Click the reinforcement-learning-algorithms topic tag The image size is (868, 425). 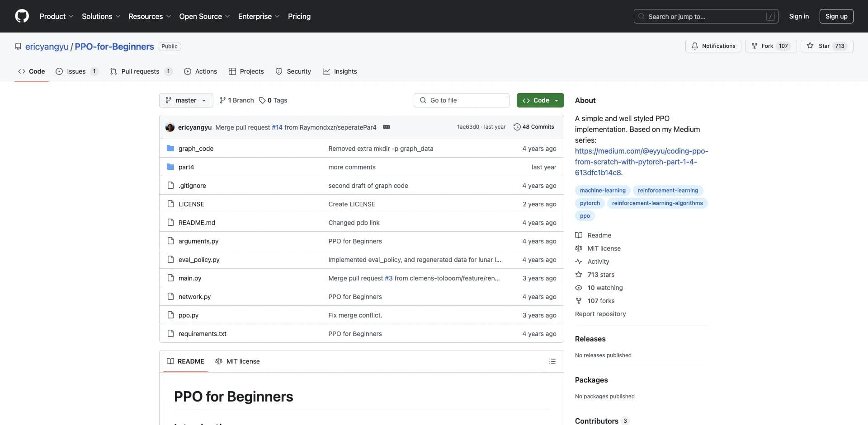click(x=657, y=203)
